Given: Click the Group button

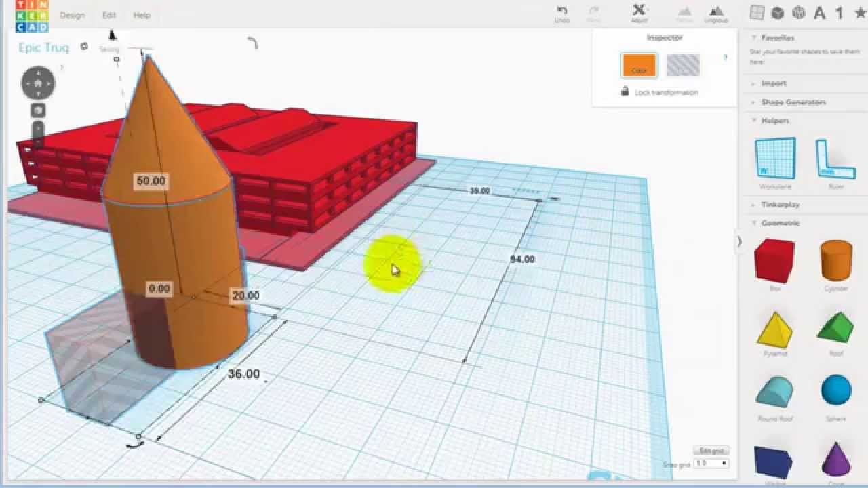Looking at the screenshot, I should pyautogui.click(x=685, y=14).
